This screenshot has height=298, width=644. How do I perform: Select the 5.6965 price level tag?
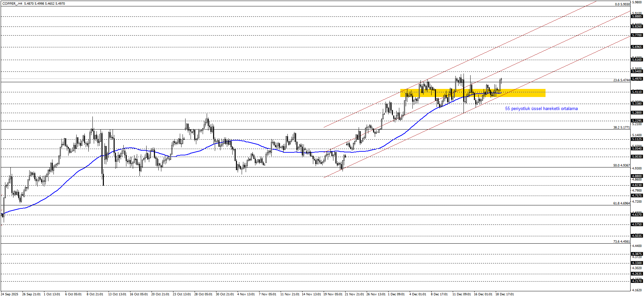pos(637,47)
